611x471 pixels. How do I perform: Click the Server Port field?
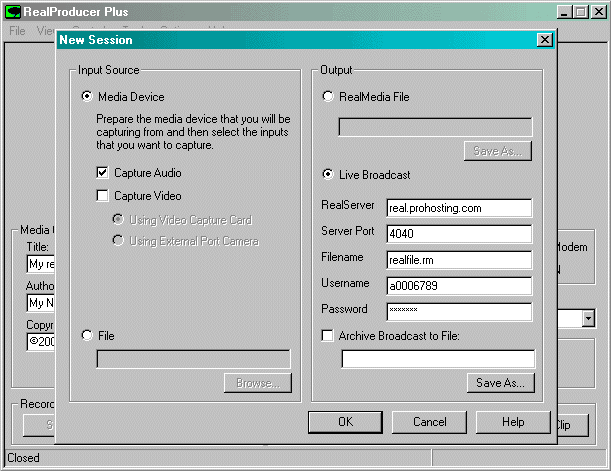(x=459, y=234)
